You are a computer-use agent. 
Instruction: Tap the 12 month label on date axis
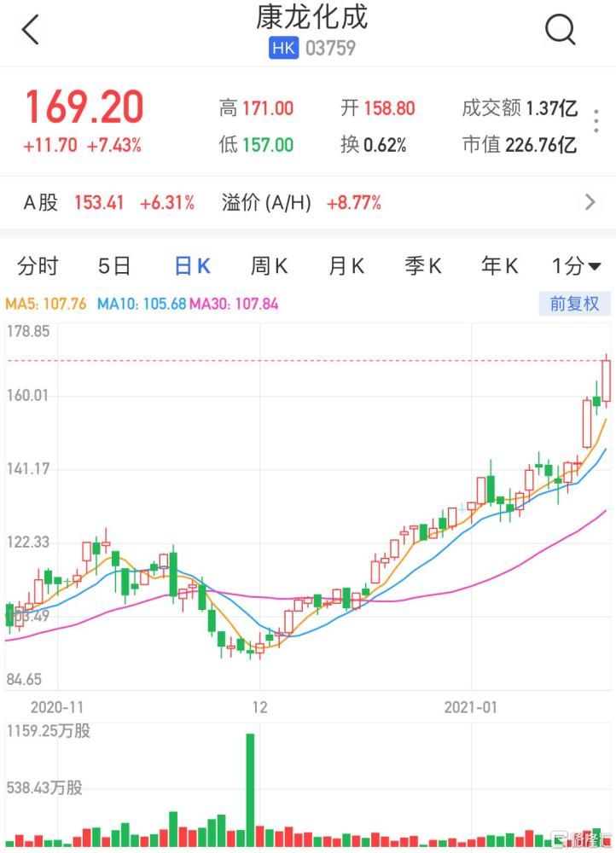click(x=259, y=707)
